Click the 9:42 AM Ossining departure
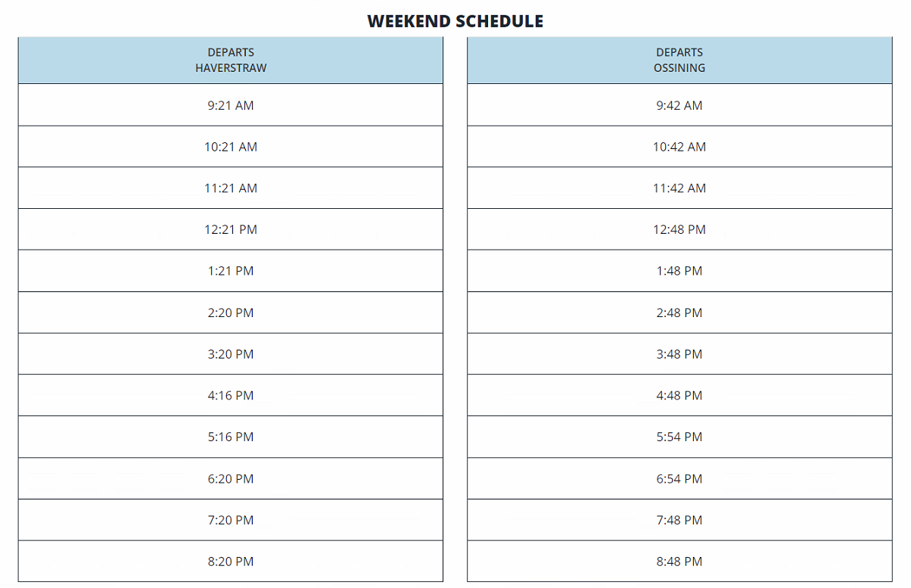This screenshot has width=911, height=588. click(679, 105)
